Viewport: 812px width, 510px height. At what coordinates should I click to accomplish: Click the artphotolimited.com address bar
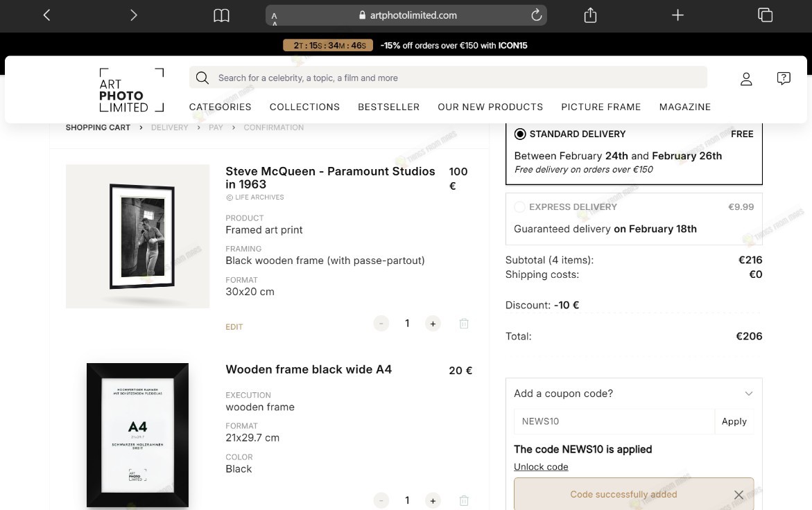point(406,15)
